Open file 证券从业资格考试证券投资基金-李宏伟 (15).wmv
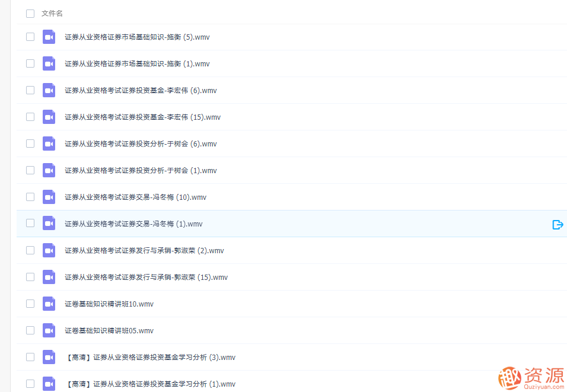This screenshot has width=567, height=392. (x=142, y=117)
